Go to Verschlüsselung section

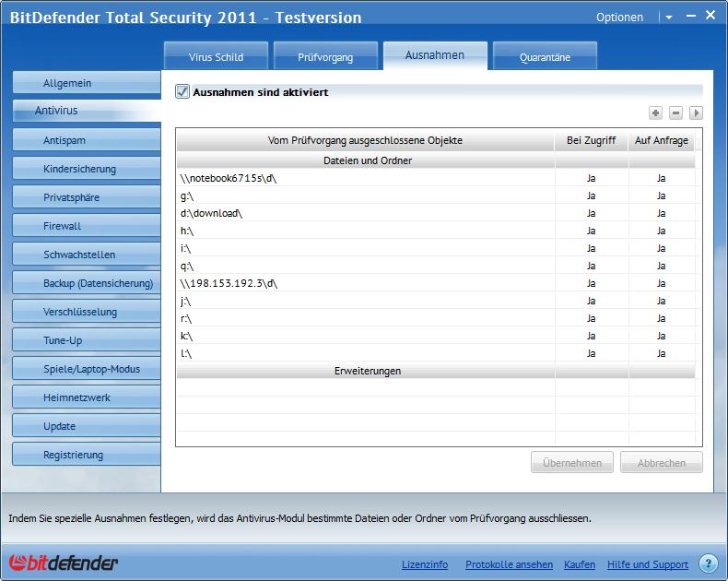pyautogui.click(x=87, y=312)
